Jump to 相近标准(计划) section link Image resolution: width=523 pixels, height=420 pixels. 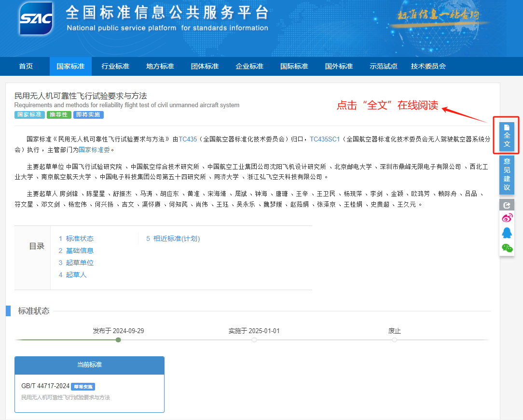[x=176, y=238]
